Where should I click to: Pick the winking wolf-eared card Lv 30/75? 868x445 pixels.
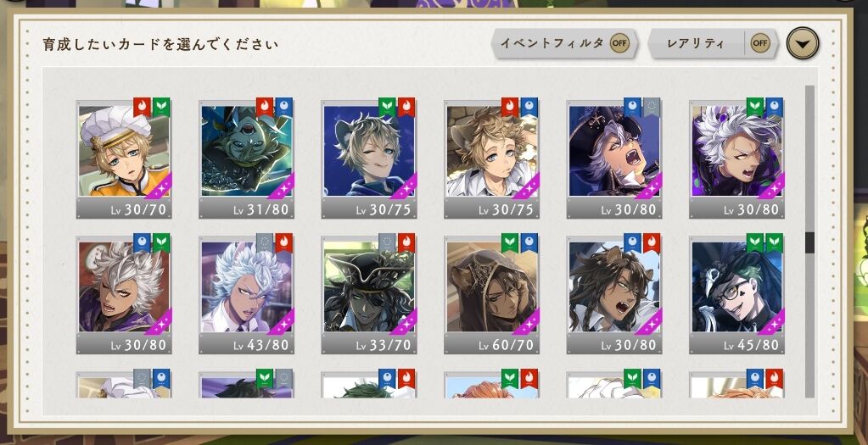point(369,159)
